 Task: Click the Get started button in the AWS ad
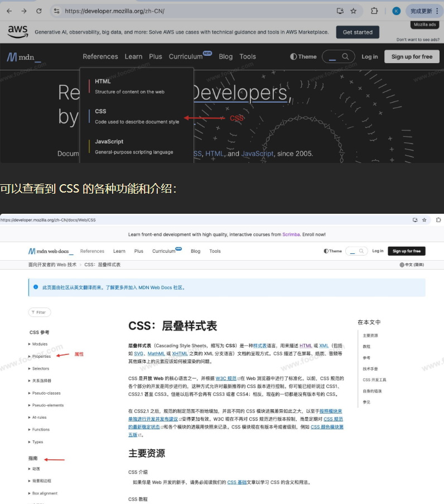coord(358,32)
